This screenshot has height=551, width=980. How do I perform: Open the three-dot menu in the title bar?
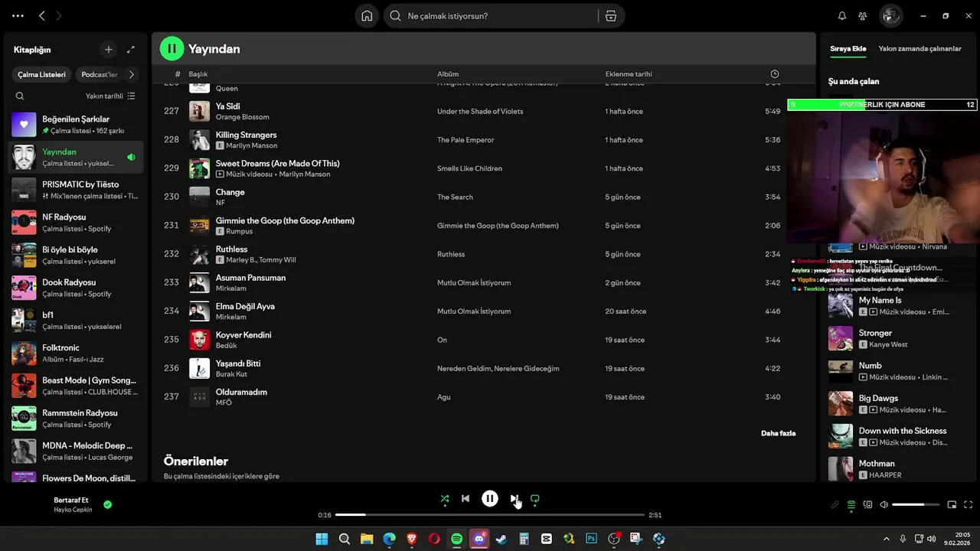tap(18, 16)
